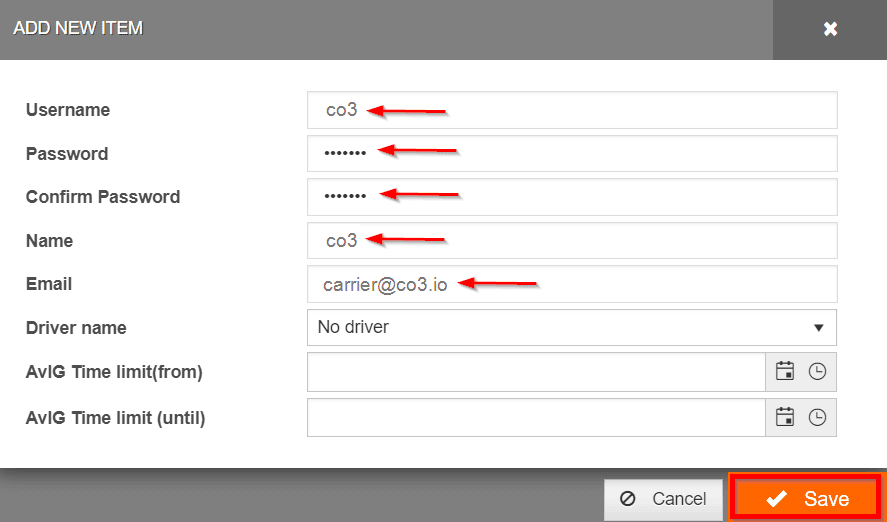Click the Save button
The height and width of the screenshot is (522, 887).
coord(806,498)
